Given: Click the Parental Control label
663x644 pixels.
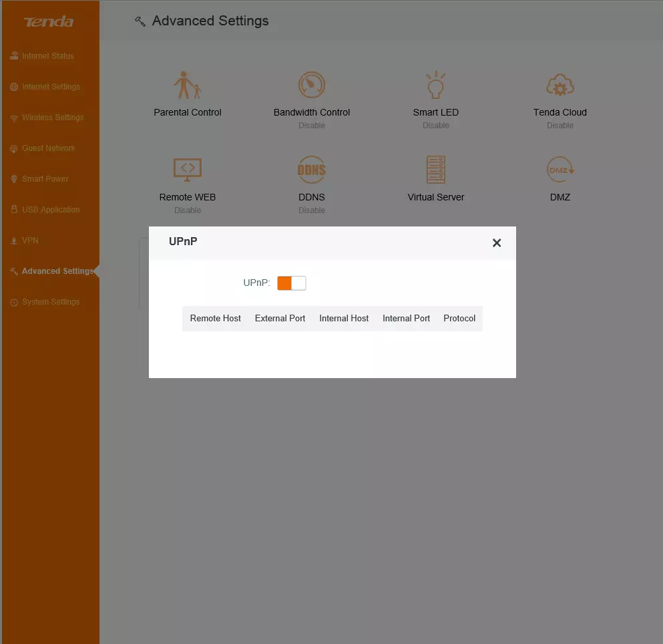Looking at the screenshot, I should (188, 112).
